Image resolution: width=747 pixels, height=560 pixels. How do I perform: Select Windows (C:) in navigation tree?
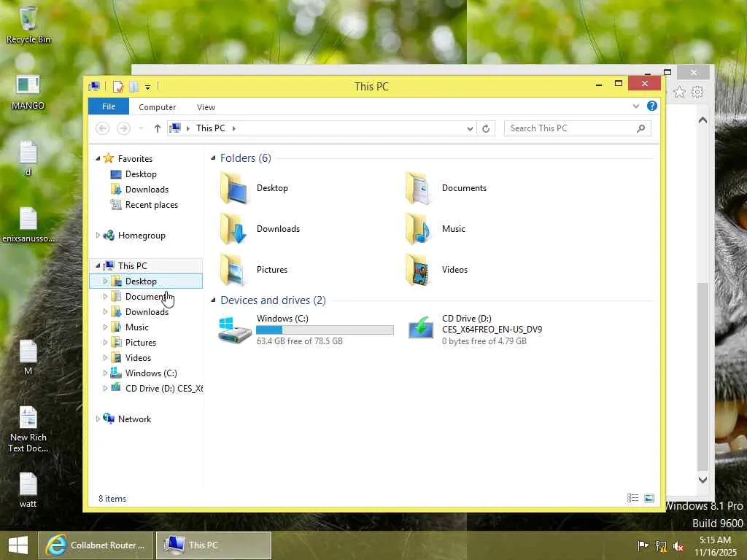(x=150, y=373)
